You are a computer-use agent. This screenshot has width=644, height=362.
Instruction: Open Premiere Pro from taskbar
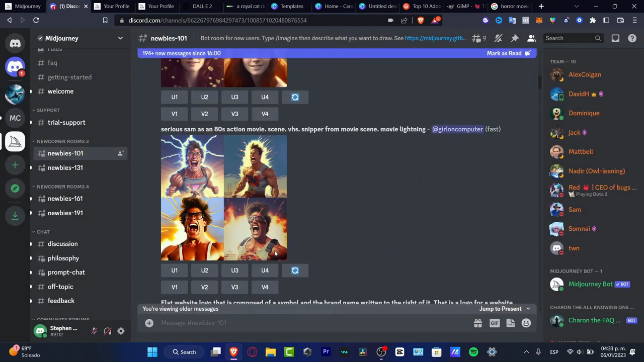[326, 352]
